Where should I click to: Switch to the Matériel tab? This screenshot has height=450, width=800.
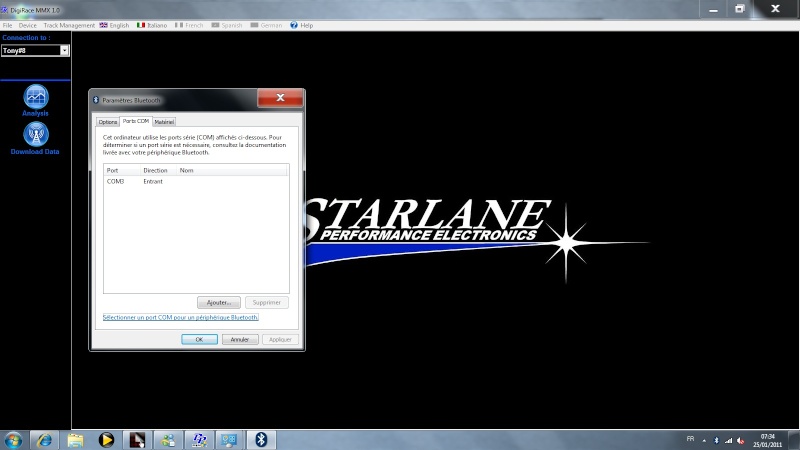[164, 122]
